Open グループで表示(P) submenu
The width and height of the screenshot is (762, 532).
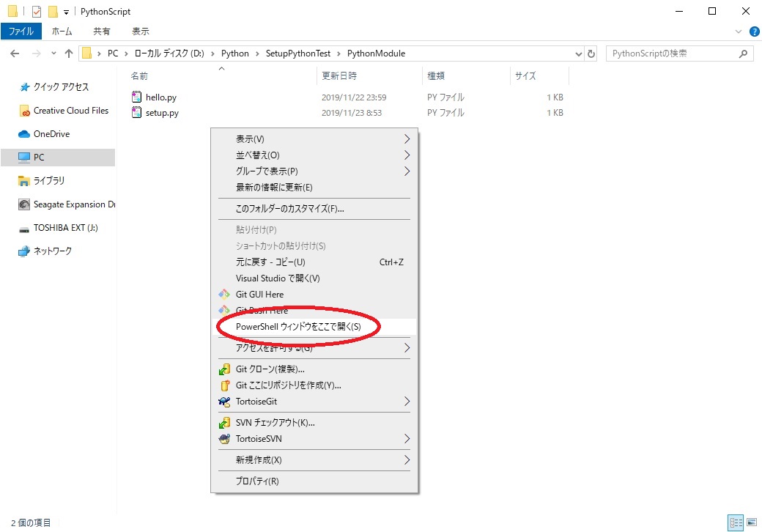pyautogui.click(x=314, y=171)
